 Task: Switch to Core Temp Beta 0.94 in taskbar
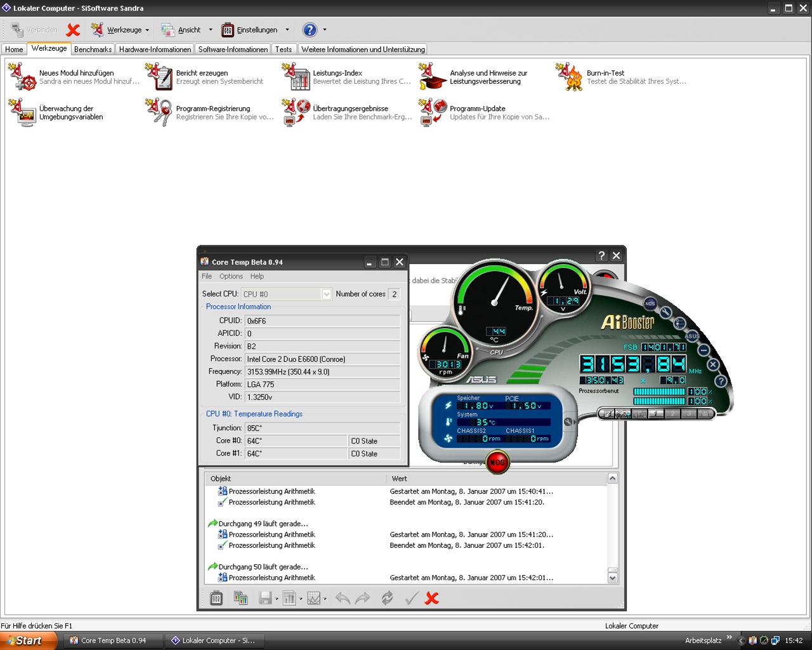pos(113,640)
